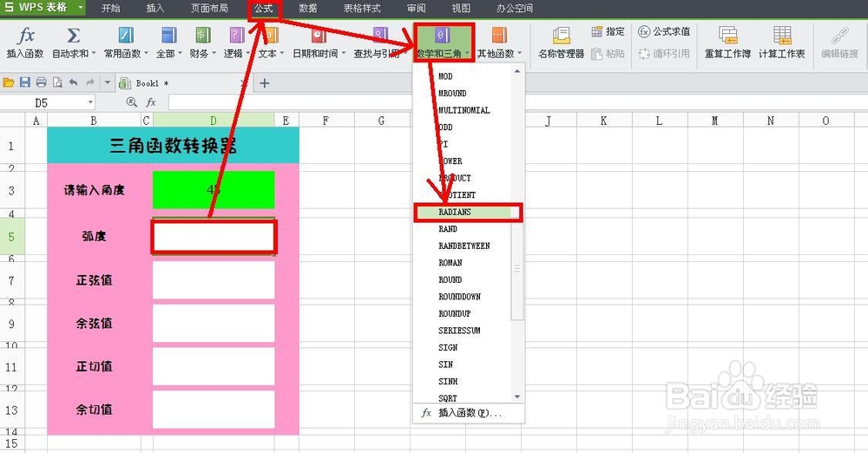This screenshot has height=453, width=868.
Task: Open the 财务 functions book icon
Action: 202,36
